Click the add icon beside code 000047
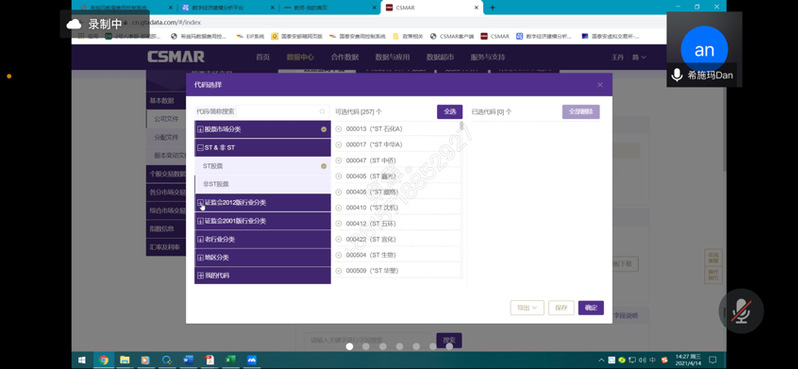 pos(339,161)
